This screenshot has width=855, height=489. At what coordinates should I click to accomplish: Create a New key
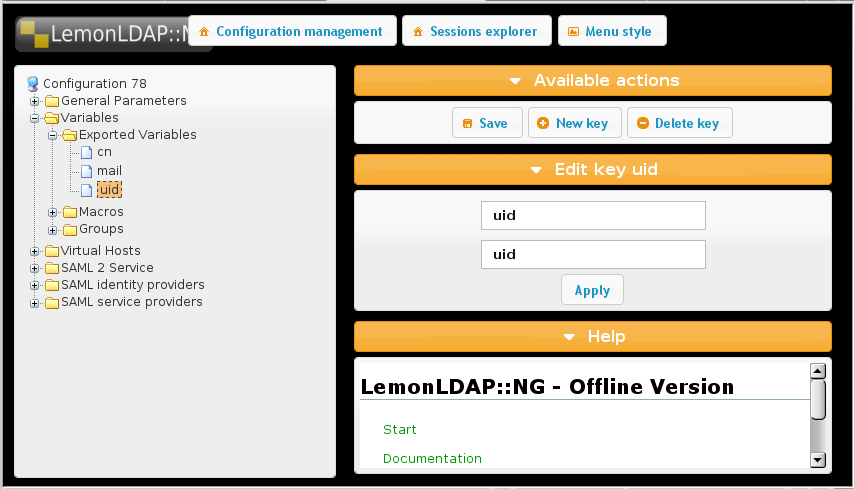[575, 123]
